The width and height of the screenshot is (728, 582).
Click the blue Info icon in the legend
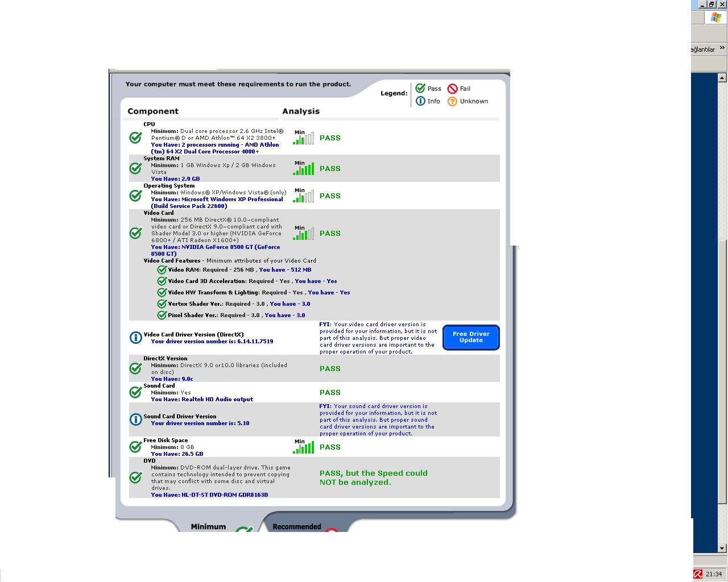420,101
